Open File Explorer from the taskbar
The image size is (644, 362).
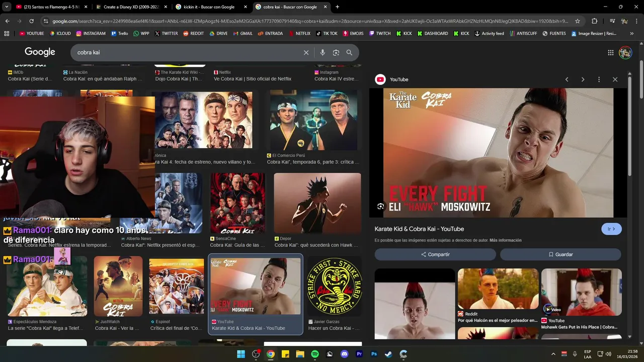[300, 354]
